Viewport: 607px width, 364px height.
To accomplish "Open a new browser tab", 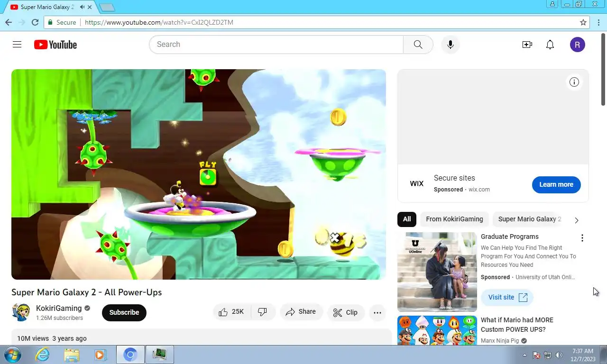I will click(x=107, y=7).
